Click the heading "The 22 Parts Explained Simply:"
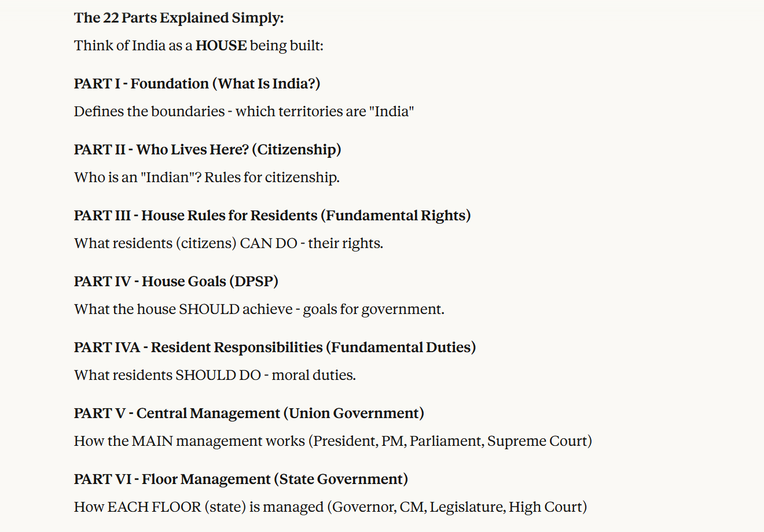 click(x=179, y=18)
